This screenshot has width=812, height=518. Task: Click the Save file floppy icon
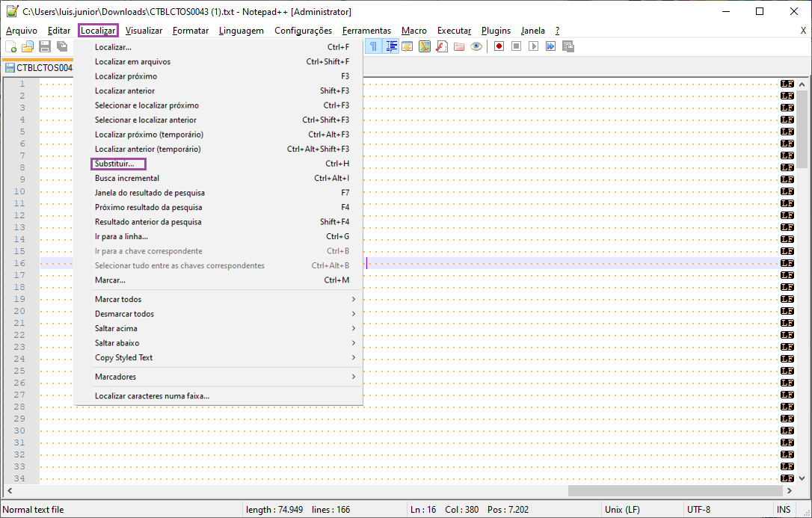click(45, 47)
